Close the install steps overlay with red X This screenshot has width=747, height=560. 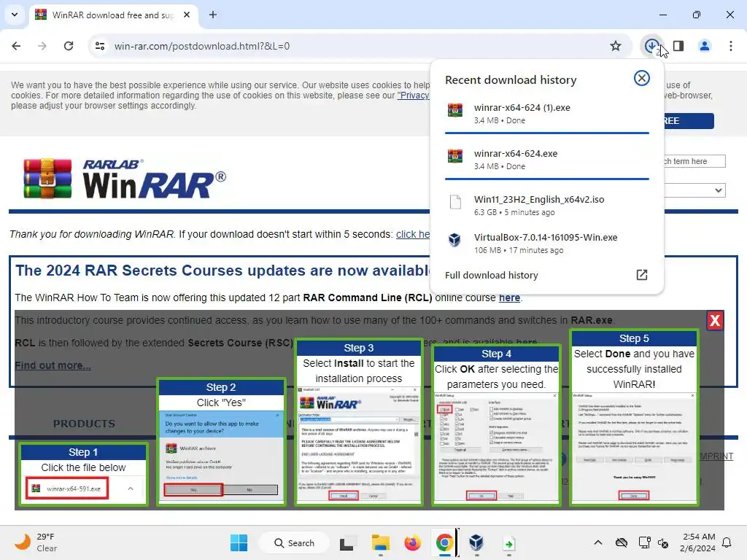[x=715, y=321]
